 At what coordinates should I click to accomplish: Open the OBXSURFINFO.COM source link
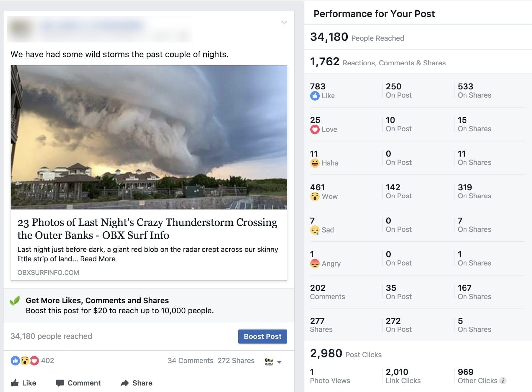[x=48, y=273]
